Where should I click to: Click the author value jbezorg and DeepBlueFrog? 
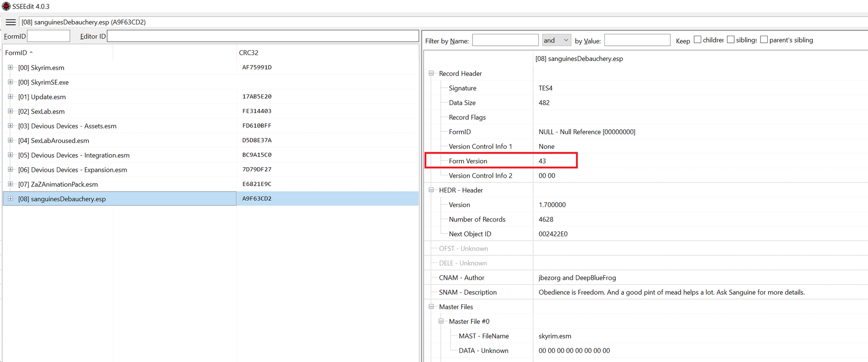(577, 277)
